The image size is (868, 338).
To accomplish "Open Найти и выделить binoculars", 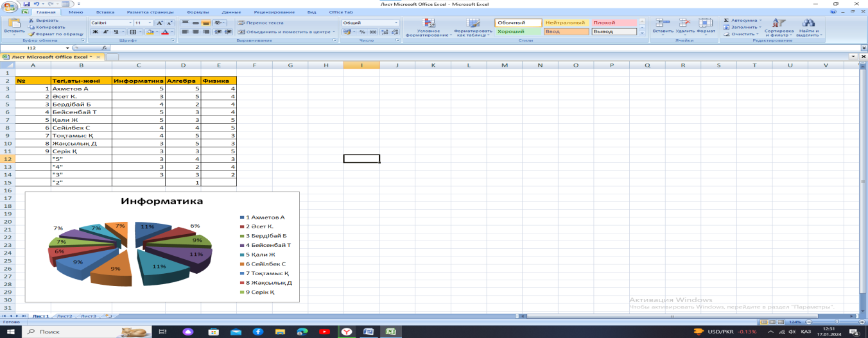I will pyautogui.click(x=809, y=27).
